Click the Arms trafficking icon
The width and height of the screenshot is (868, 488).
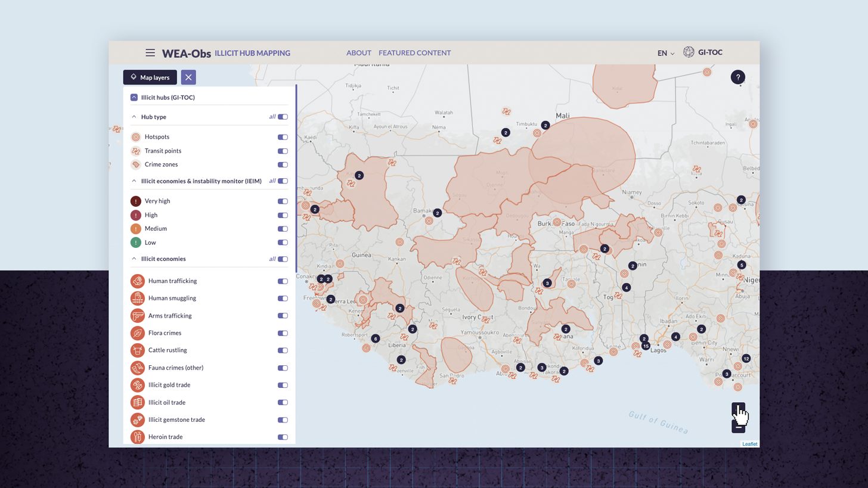(x=138, y=316)
